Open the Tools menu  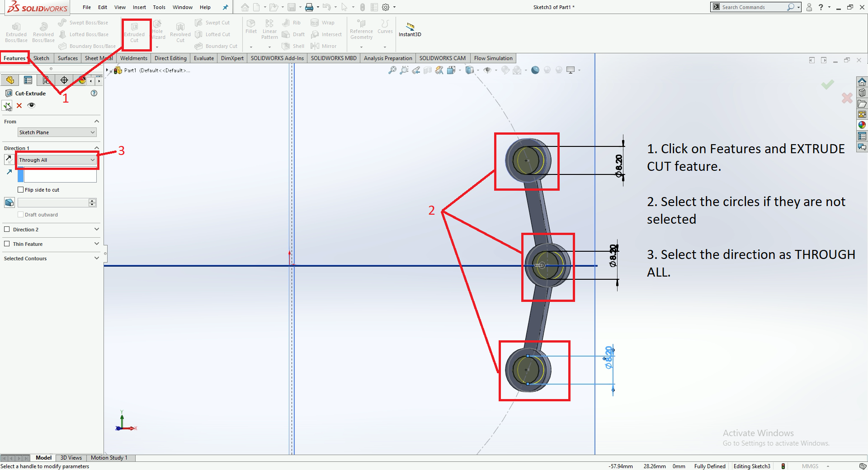[x=159, y=7]
